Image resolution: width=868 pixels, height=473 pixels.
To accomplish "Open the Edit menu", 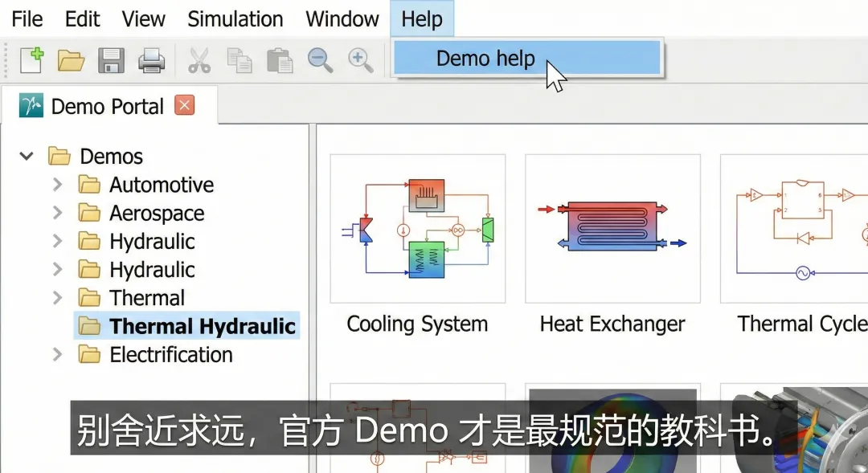I will click(82, 18).
